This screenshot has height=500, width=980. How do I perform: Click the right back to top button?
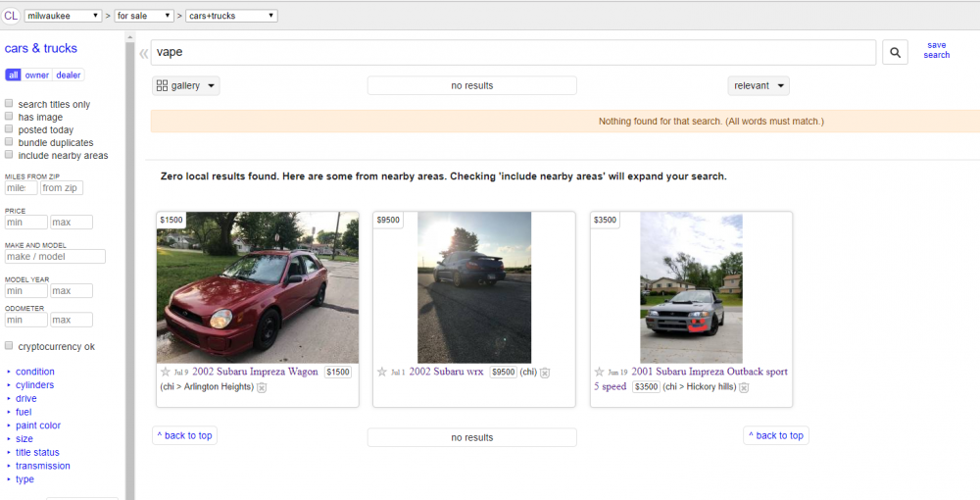pyautogui.click(x=775, y=435)
